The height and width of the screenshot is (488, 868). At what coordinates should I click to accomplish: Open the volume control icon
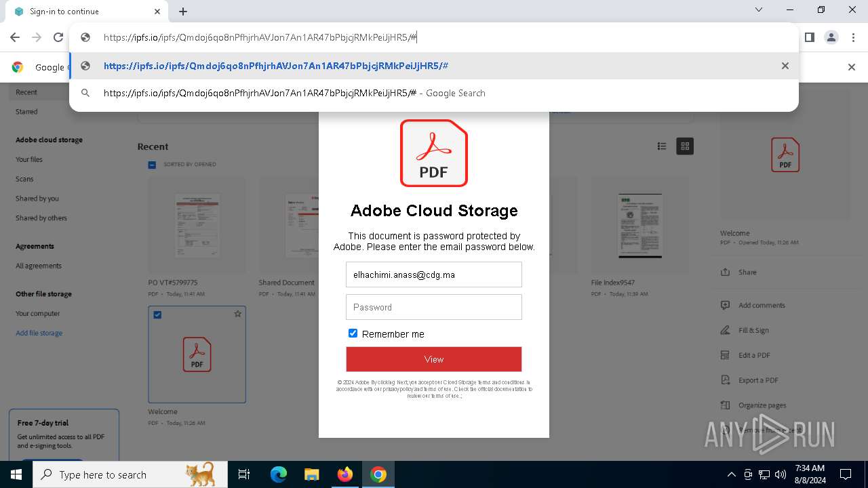click(780, 474)
